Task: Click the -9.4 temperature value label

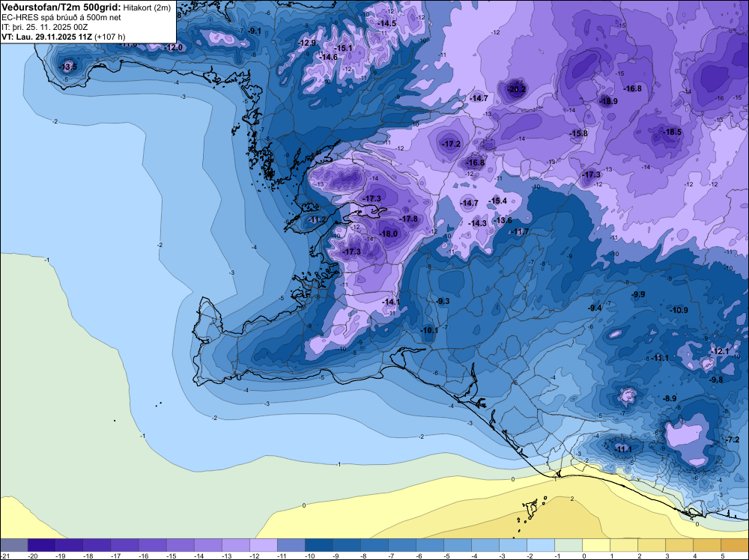Action: pos(595,308)
